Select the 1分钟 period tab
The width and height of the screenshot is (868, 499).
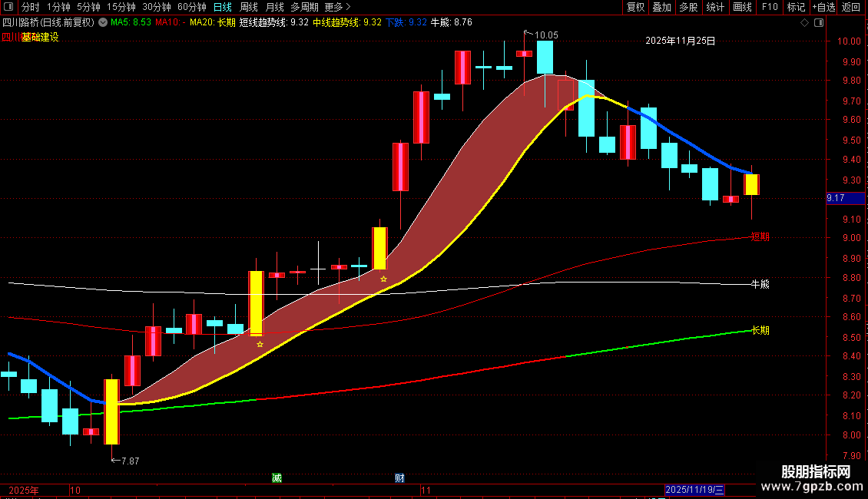[58, 7]
